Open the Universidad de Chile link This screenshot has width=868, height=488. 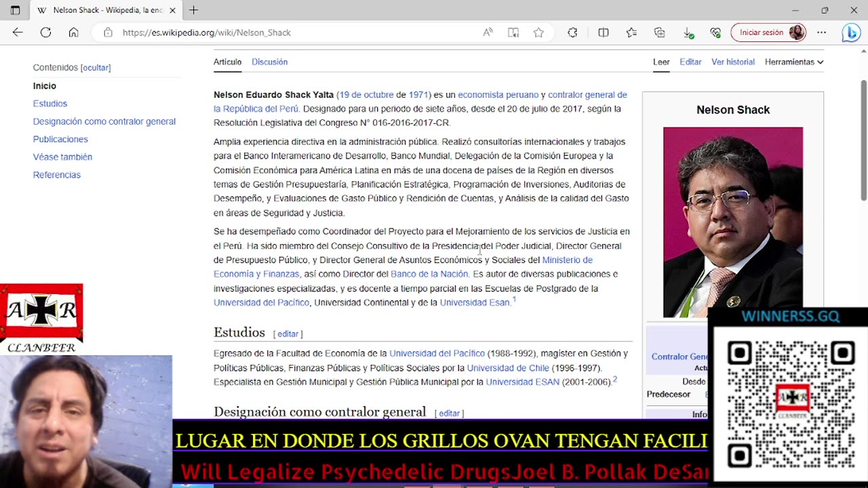[508, 368]
